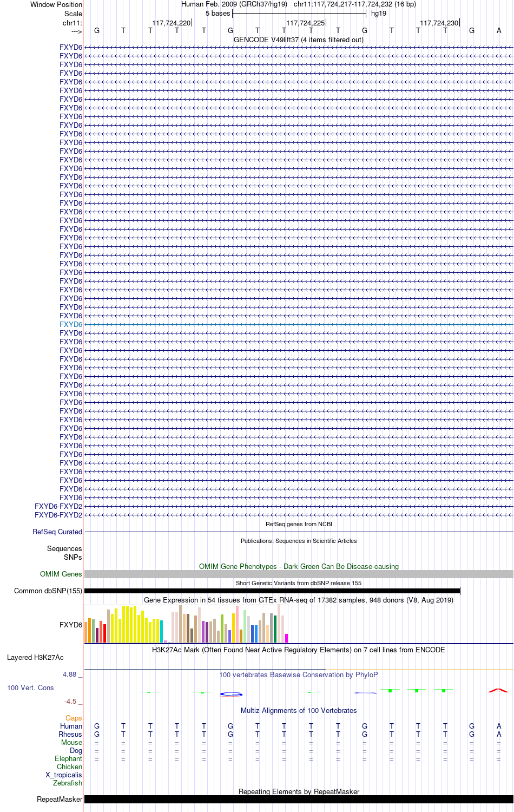Viewport: 514px width, 812px height.
Task: Click the chr11: ruler label
Action: (x=73, y=23)
